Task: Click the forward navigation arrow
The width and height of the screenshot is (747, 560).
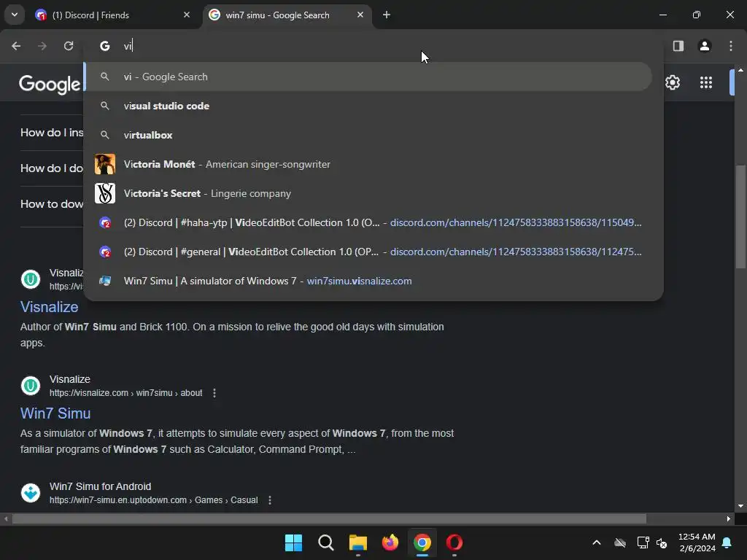Action: pos(42,46)
